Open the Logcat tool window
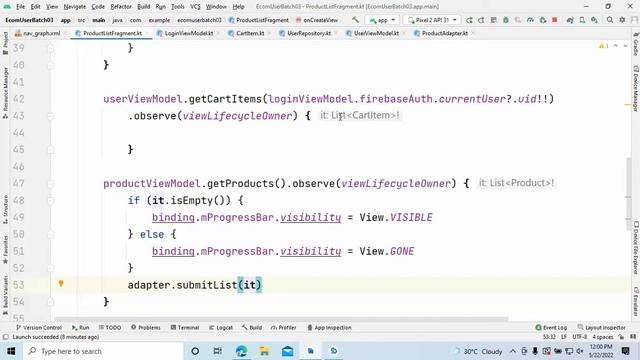This screenshot has height=360, width=640. point(221,327)
